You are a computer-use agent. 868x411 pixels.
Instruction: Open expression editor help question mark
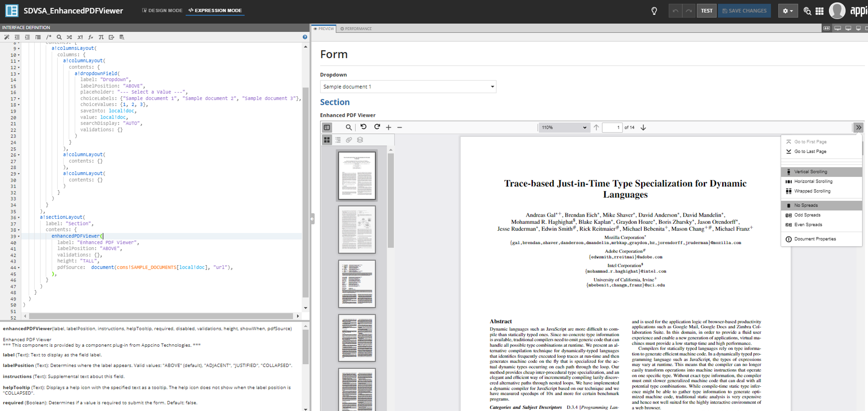click(305, 37)
